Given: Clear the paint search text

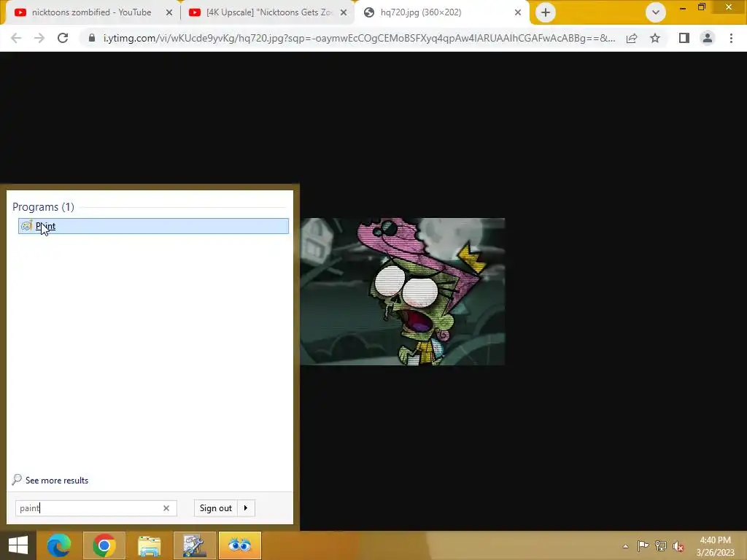Looking at the screenshot, I should (x=166, y=508).
